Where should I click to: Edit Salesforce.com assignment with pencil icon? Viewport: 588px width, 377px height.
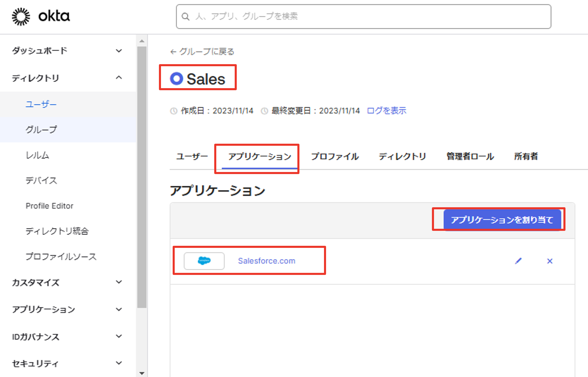[518, 261]
